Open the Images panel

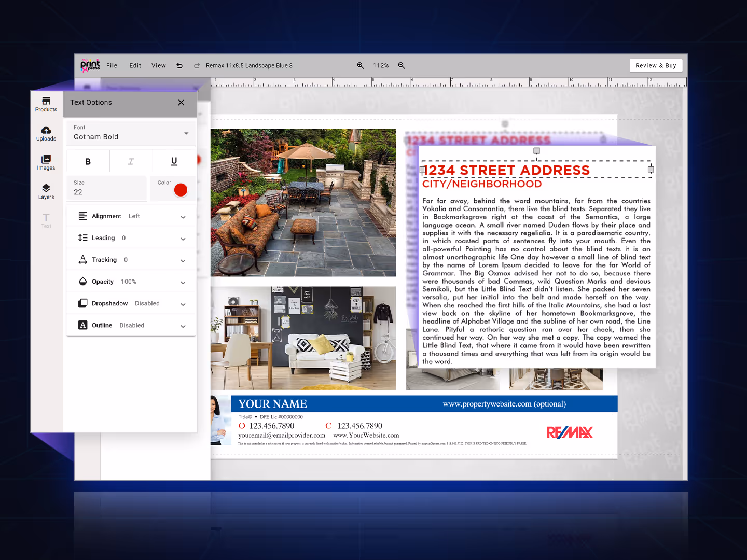(46, 162)
